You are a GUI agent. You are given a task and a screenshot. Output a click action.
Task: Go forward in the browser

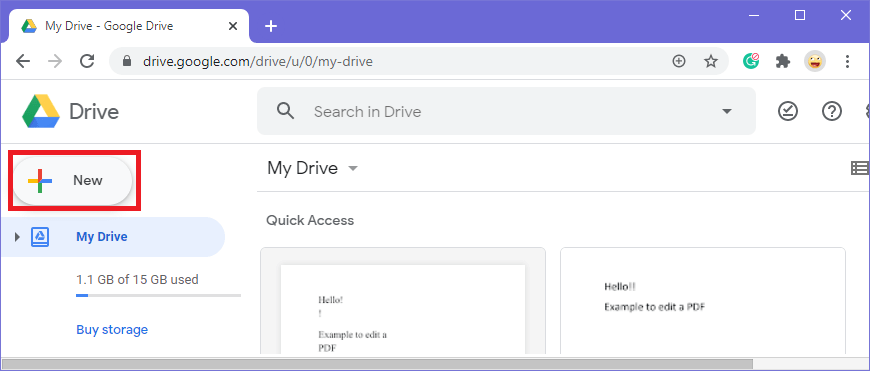[x=55, y=61]
